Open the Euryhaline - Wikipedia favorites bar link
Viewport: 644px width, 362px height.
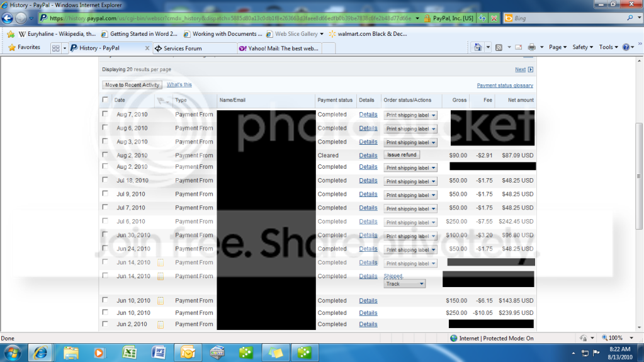57,34
